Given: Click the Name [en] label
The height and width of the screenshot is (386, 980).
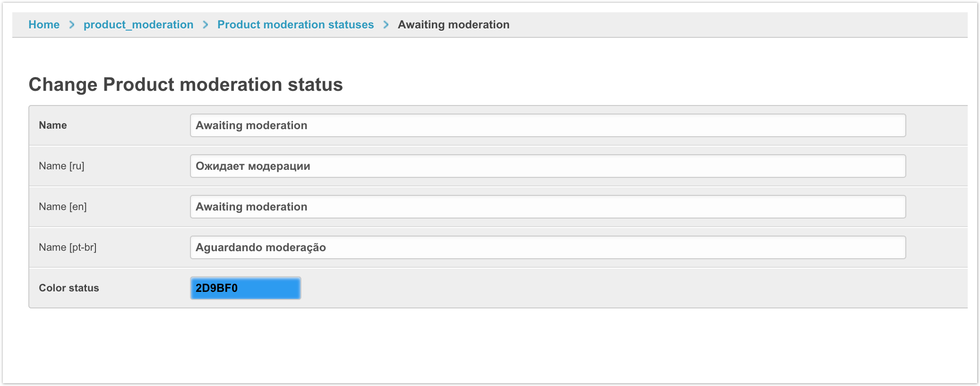Looking at the screenshot, I should pyautogui.click(x=63, y=207).
